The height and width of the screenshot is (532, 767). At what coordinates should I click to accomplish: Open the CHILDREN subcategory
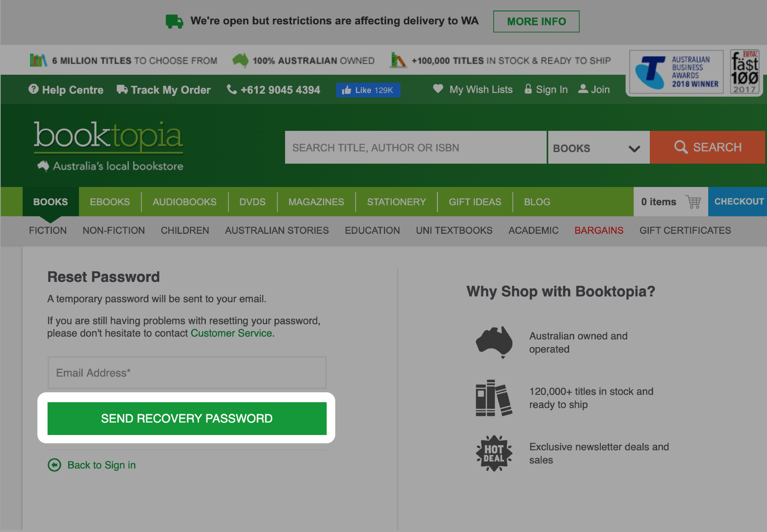(x=185, y=230)
